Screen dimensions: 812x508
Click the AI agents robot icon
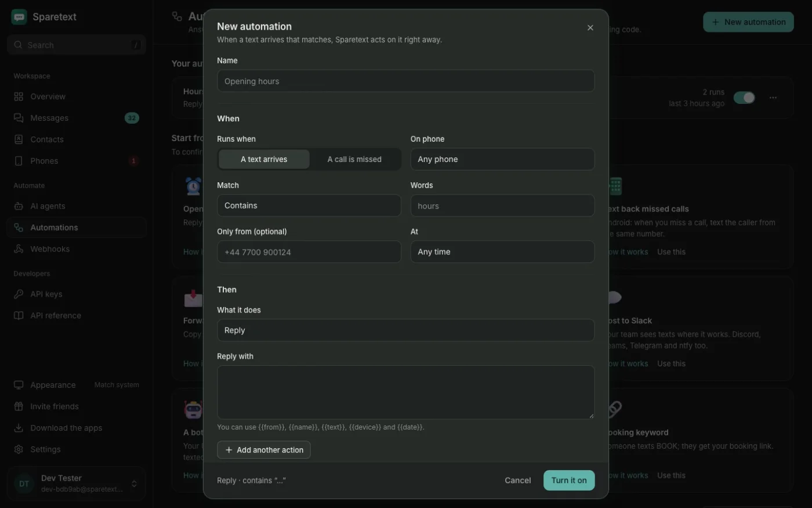click(x=19, y=206)
